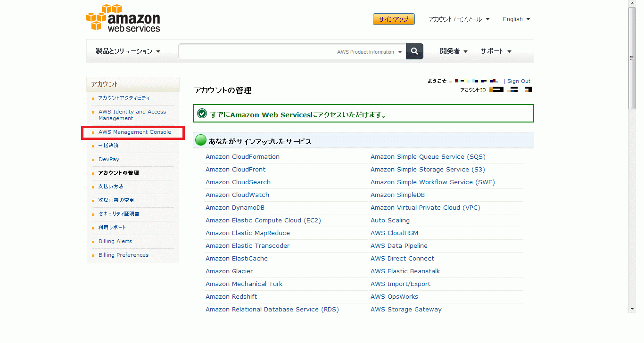Open the Amazon SimpleDB link
Screen dimensions: 644x343
click(x=398, y=195)
